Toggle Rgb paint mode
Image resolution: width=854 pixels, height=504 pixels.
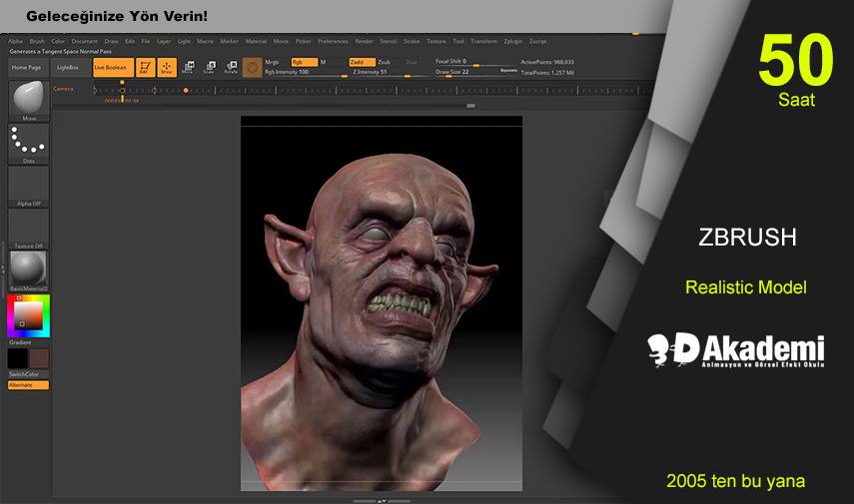(x=298, y=61)
